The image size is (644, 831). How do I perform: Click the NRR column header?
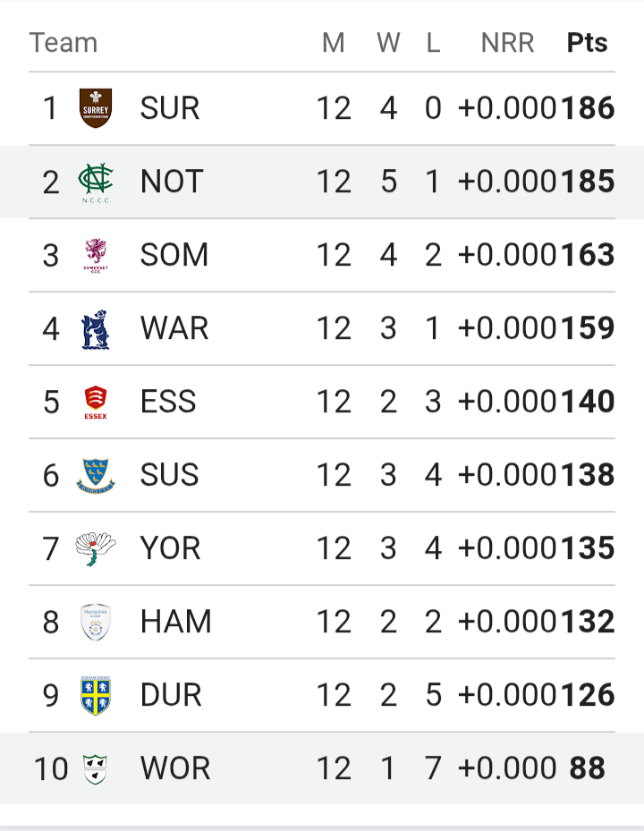[507, 42]
